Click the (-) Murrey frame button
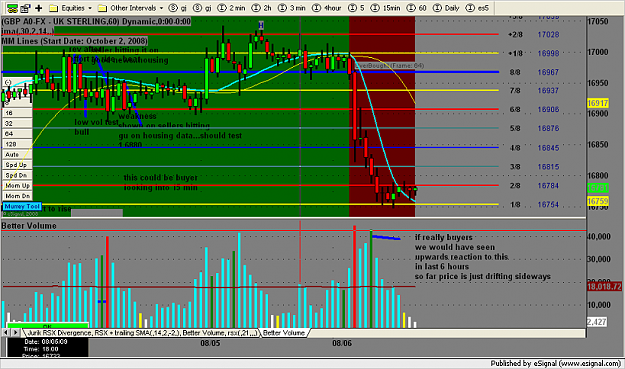The image size is (625, 369). point(17,82)
